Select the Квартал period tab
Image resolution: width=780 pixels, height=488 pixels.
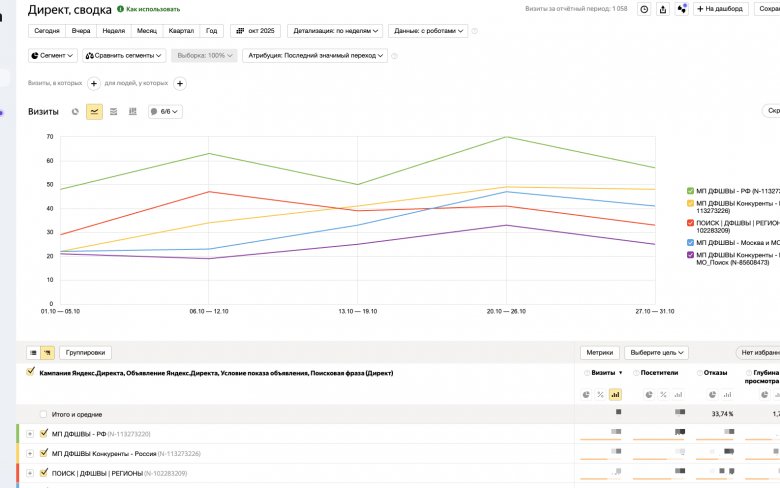[x=182, y=31]
